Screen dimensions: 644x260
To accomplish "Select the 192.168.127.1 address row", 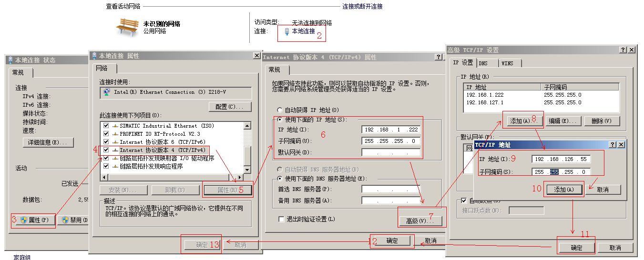I will [x=541, y=102].
